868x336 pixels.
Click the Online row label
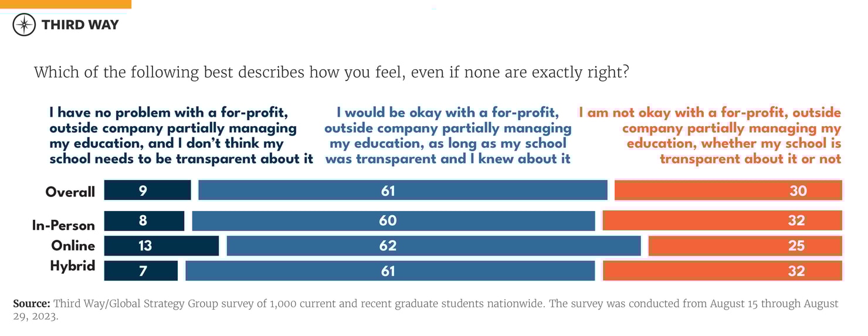(73, 245)
